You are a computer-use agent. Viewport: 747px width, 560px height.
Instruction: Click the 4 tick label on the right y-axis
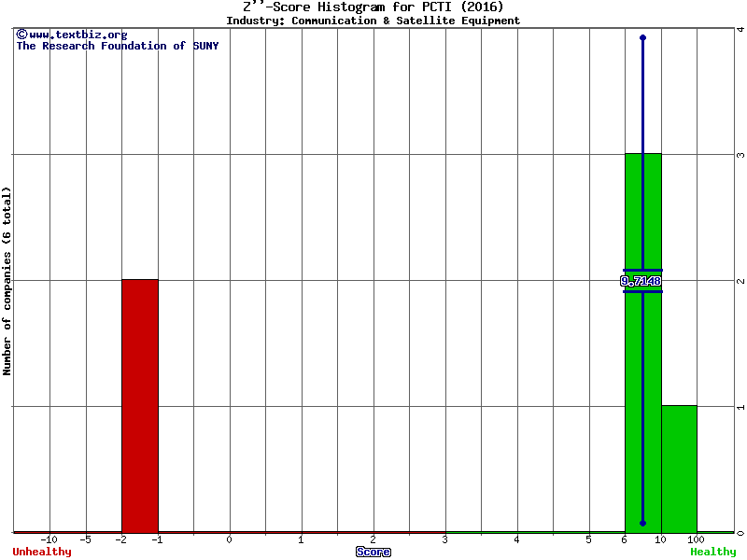[x=740, y=29]
